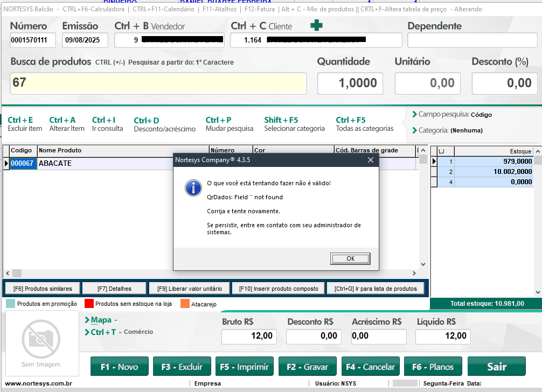Click the green plus icon beside Cliente
Screen dimensions: 542x392
tap(317, 25)
